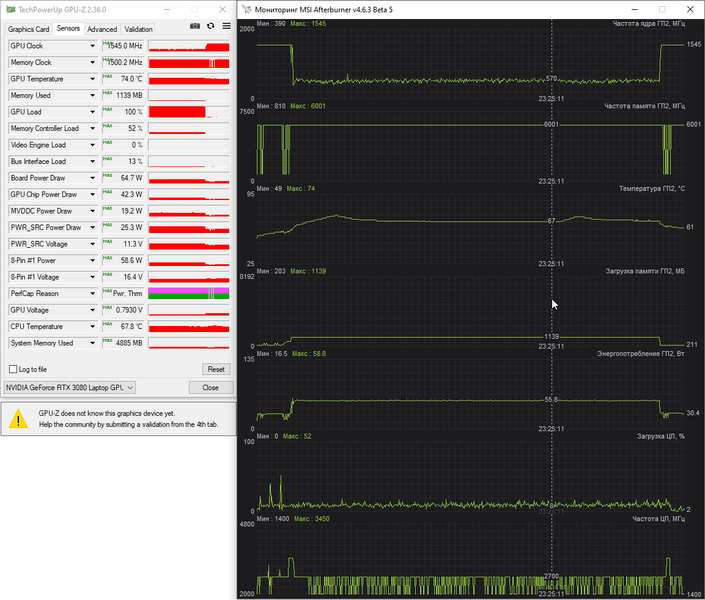This screenshot has width=705, height=600.
Task: Expand the Board Power Draw dropdown
Action: coord(93,178)
